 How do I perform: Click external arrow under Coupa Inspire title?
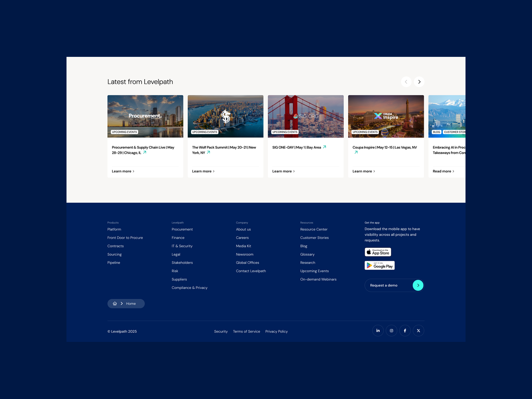[356, 152]
